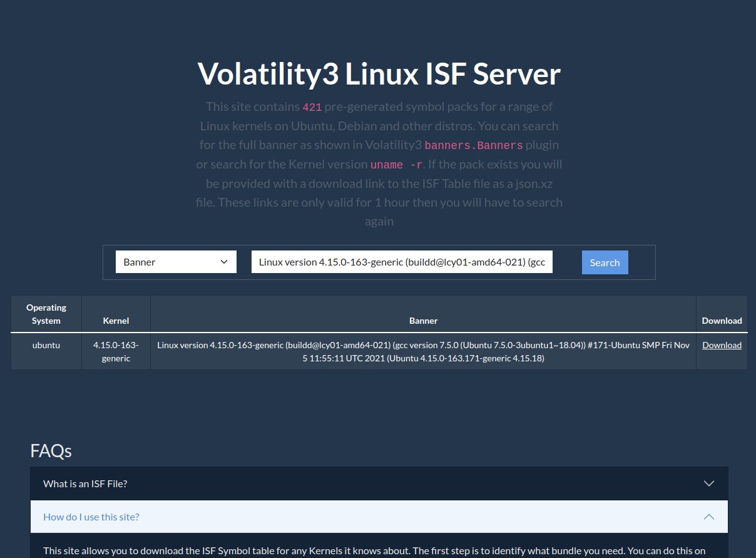Click the 'uname -r' code text

pyautogui.click(x=397, y=165)
